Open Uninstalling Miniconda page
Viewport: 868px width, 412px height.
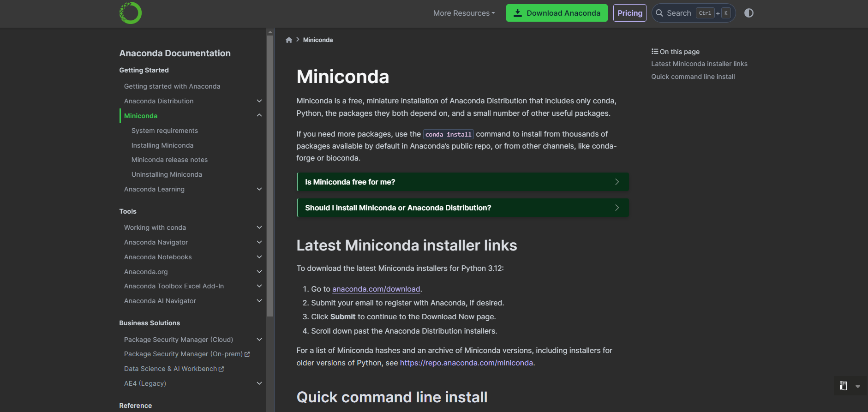click(x=167, y=174)
